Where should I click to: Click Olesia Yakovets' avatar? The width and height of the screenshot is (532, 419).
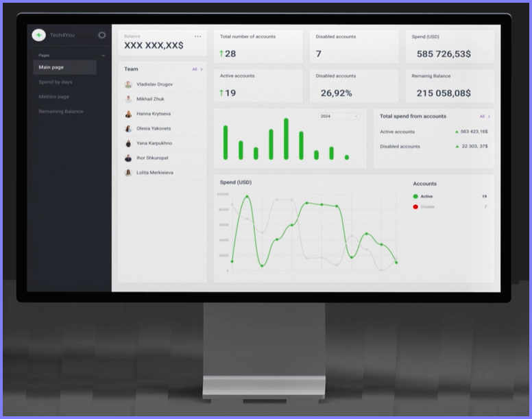click(128, 129)
